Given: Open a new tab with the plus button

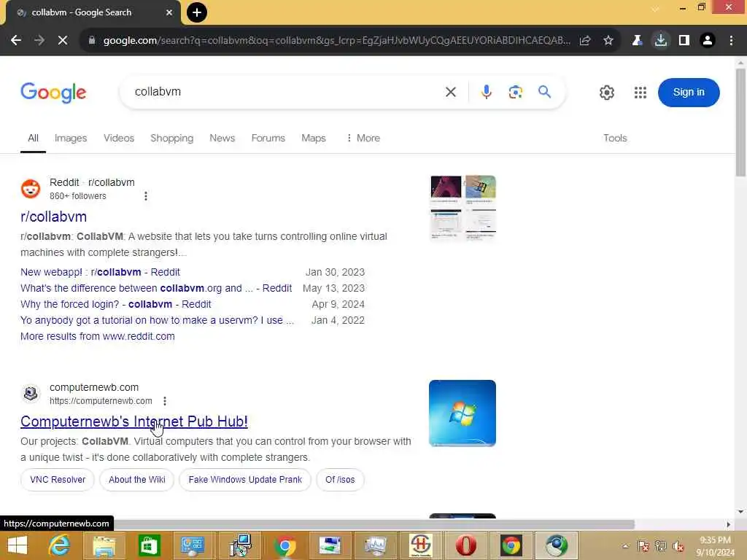Looking at the screenshot, I should click(197, 12).
